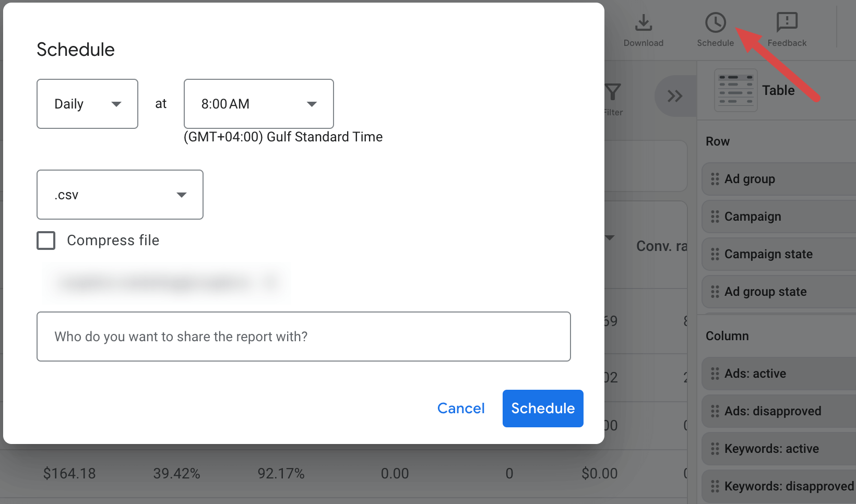The image size is (856, 504).
Task: Open the Schedule clock icon
Action: pos(716,23)
